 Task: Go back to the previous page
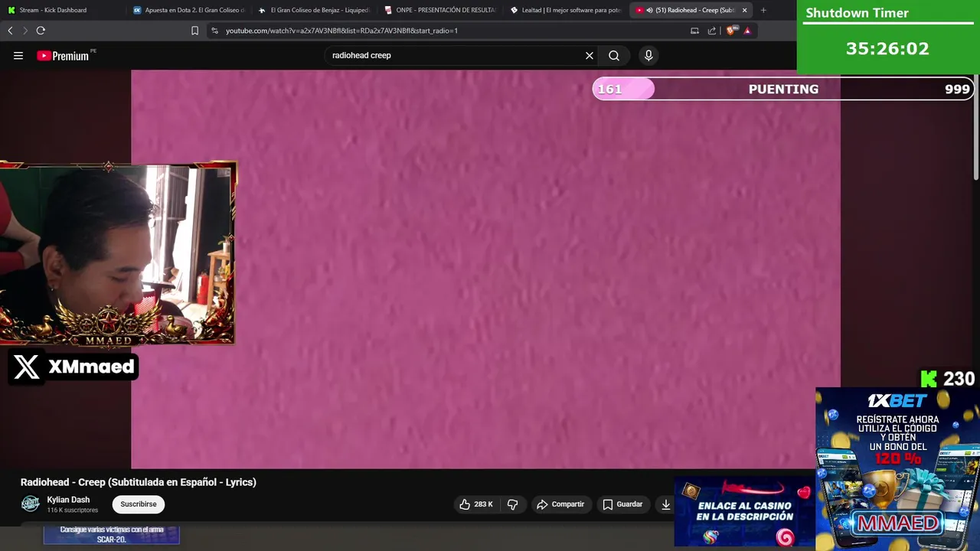pyautogui.click(x=10, y=31)
